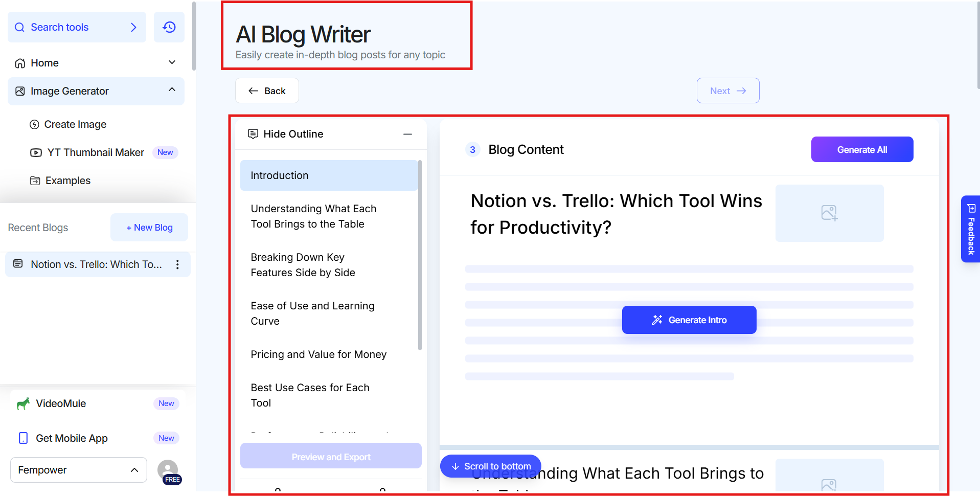Collapse the Image Generator section
The height and width of the screenshot is (496, 980).
click(172, 90)
